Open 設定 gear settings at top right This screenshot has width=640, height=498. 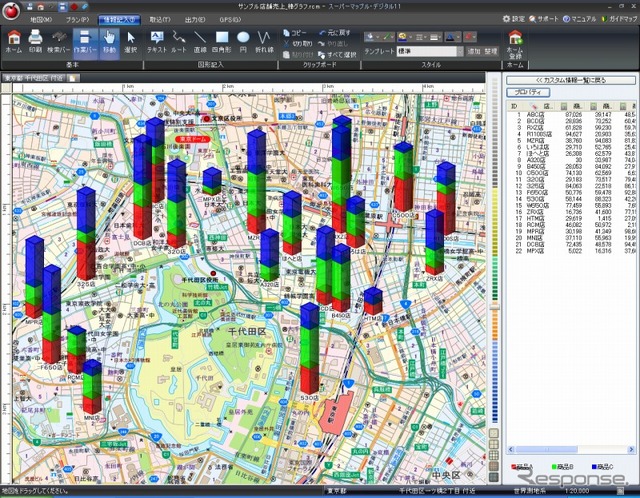coord(514,19)
